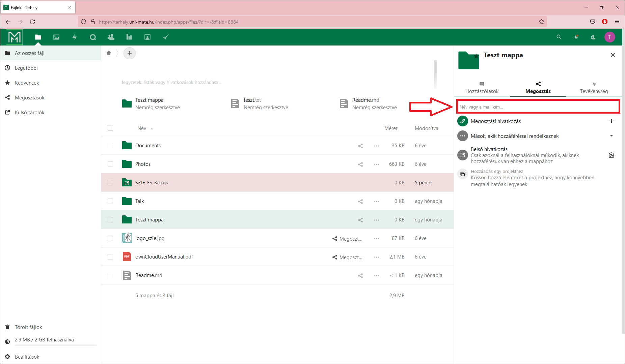Open Beállítások in the left sidebar
This screenshot has height=364, width=625.
pyautogui.click(x=27, y=357)
